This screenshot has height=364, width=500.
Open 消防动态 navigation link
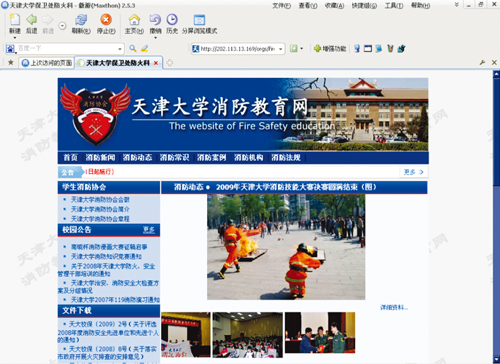tap(137, 157)
